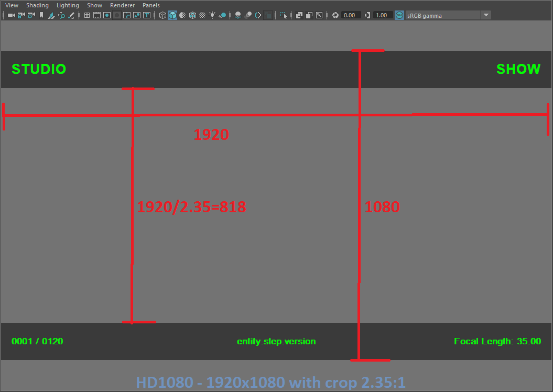
Task: Open the Panels menu
Action: (151, 5)
